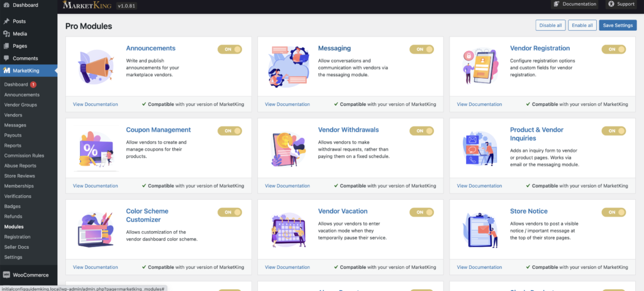Click the MarketKing logo in header
The image size is (644, 291).
87,5
